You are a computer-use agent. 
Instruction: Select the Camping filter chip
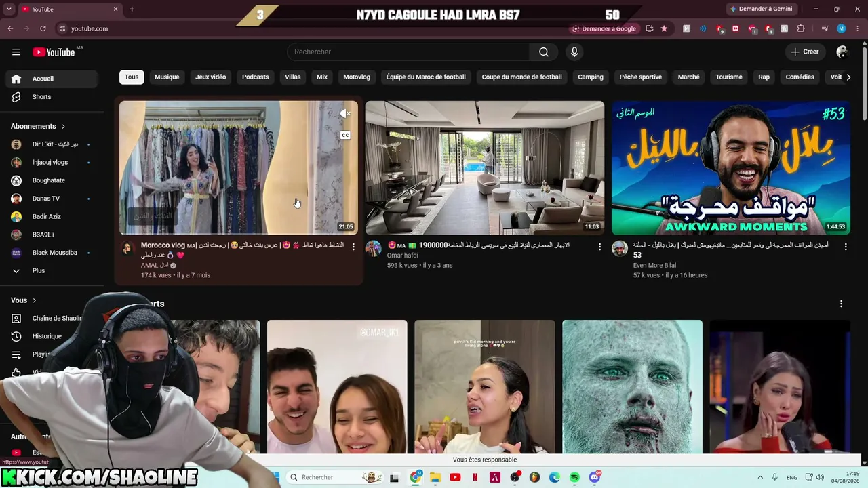pyautogui.click(x=591, y=77)
